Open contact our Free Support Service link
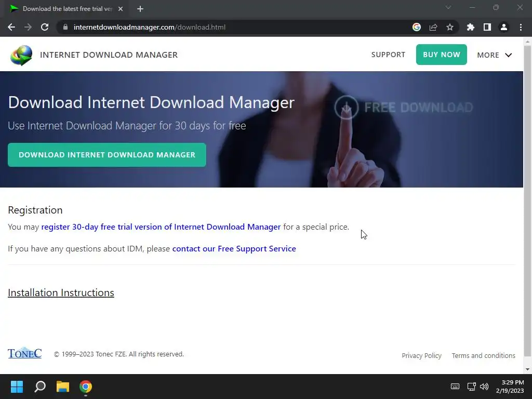This screenshot has height=399, width=532. (234, 249)
